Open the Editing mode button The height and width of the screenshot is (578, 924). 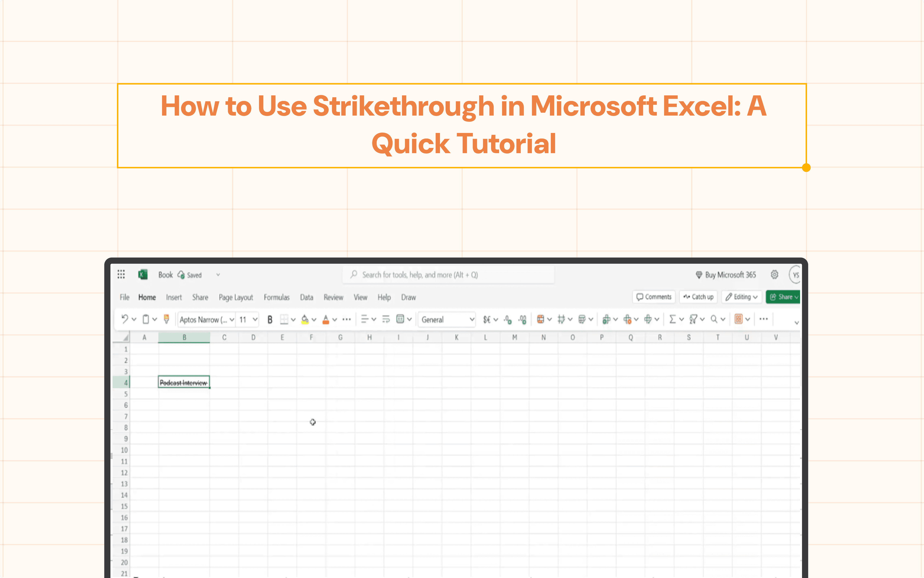point(742,297)
